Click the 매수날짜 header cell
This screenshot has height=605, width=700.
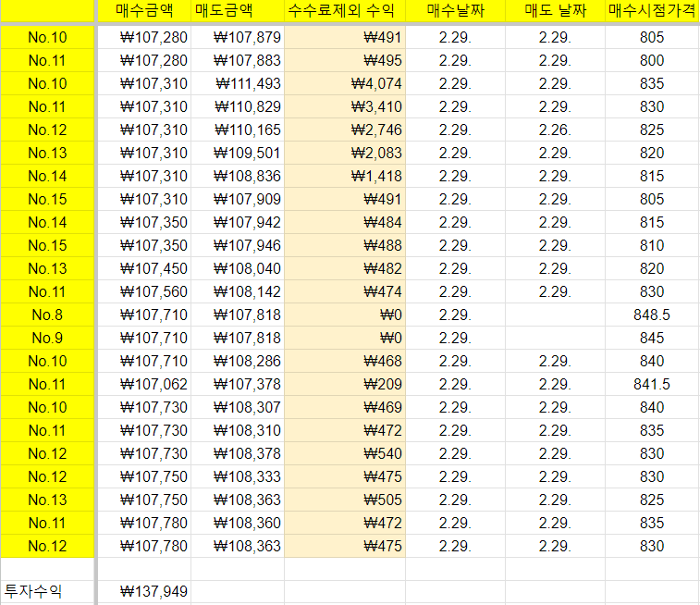click(455, 11)
